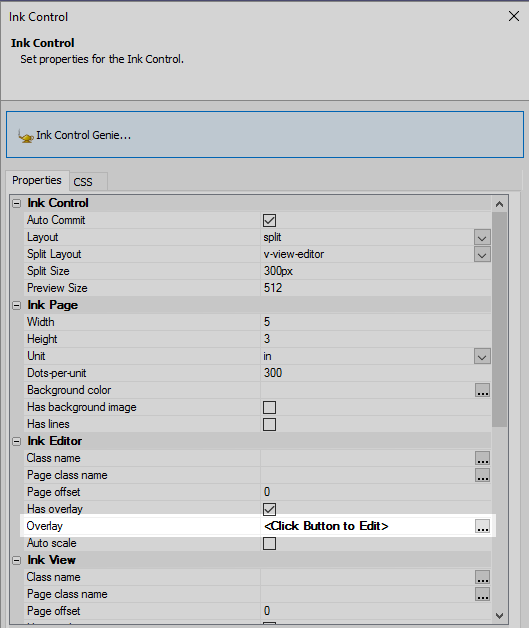Open the Background color picker ellipsis button
Viewport: 529px width, 628px height.
tap(482, 390)
